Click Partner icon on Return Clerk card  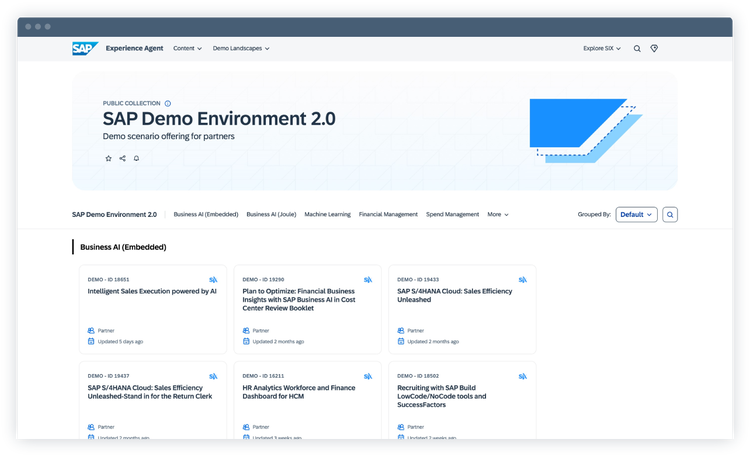click(x=91, y=427)
